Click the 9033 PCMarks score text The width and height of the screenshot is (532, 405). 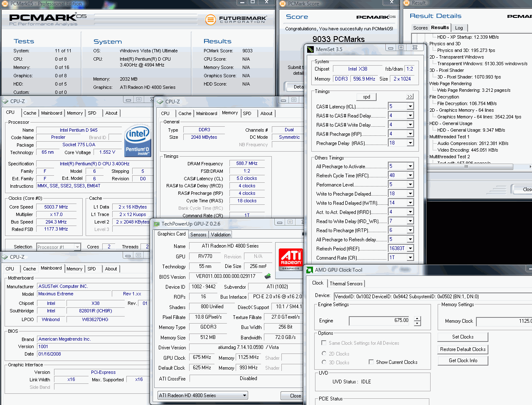click(338, 39)
